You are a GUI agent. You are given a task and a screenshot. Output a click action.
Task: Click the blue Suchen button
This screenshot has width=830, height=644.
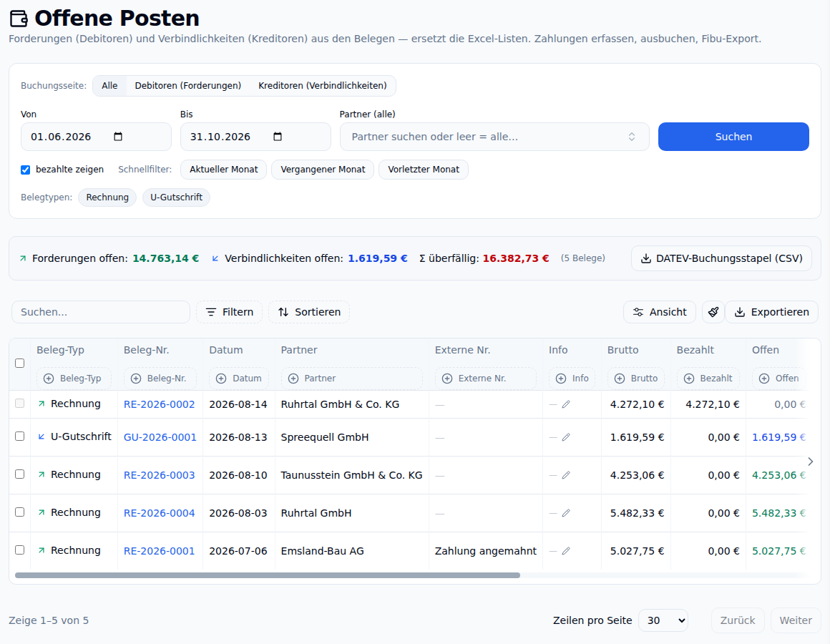[x=733, y=137]
